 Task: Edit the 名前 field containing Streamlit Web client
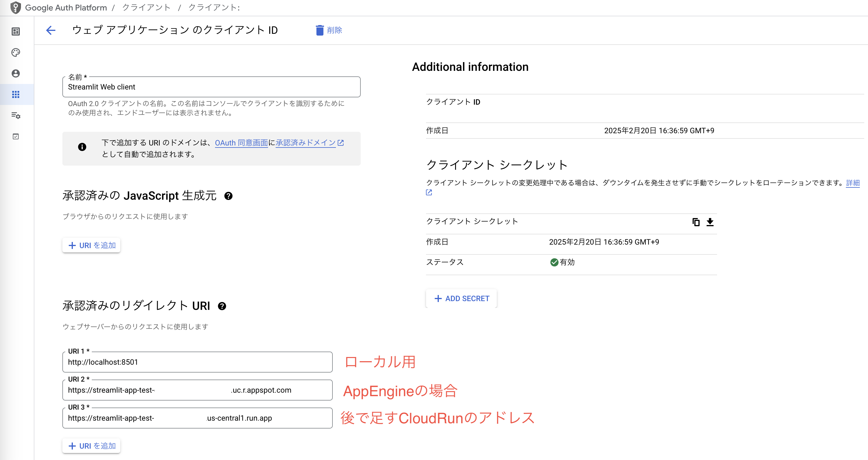212,87
